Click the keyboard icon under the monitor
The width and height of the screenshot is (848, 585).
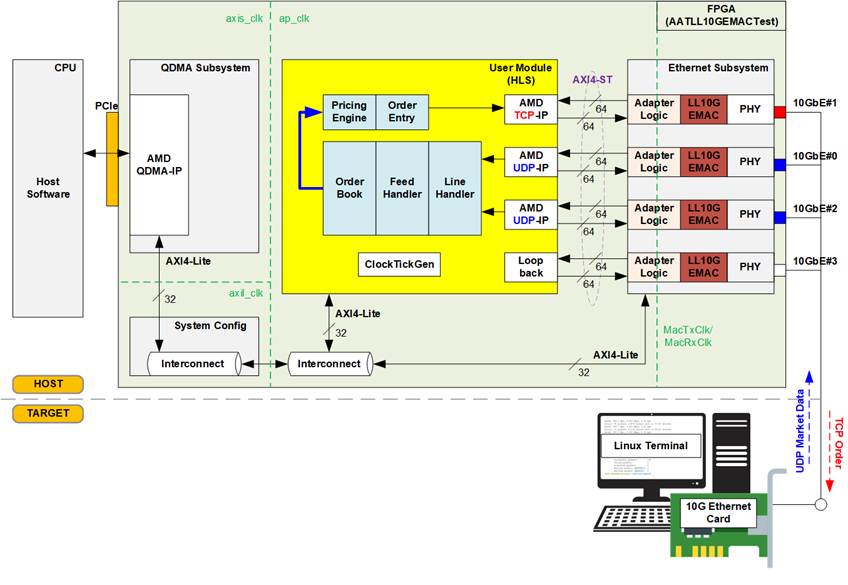(x=633, y=518)
